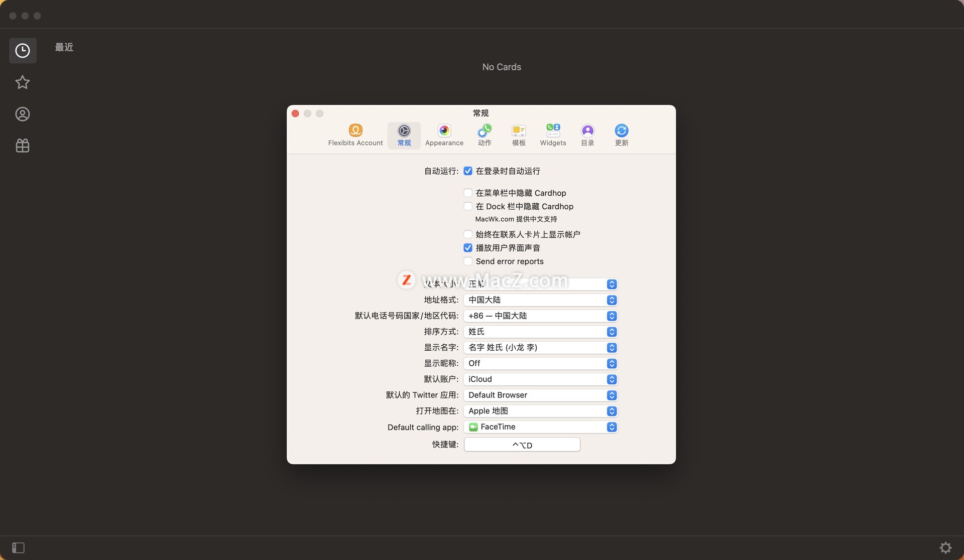Open Default calling app dropdown showing FaceTime
This screenshot has width=964, height=560.
[540, 427]
